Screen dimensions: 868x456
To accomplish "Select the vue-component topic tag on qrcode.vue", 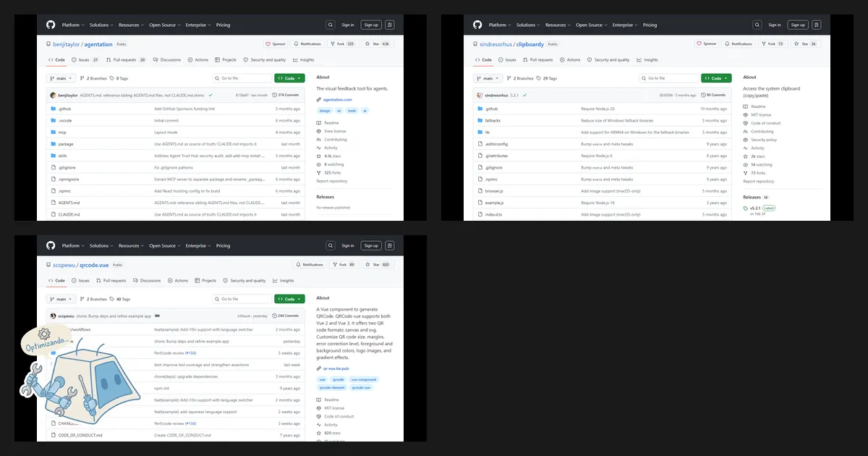I will (363, 379).
